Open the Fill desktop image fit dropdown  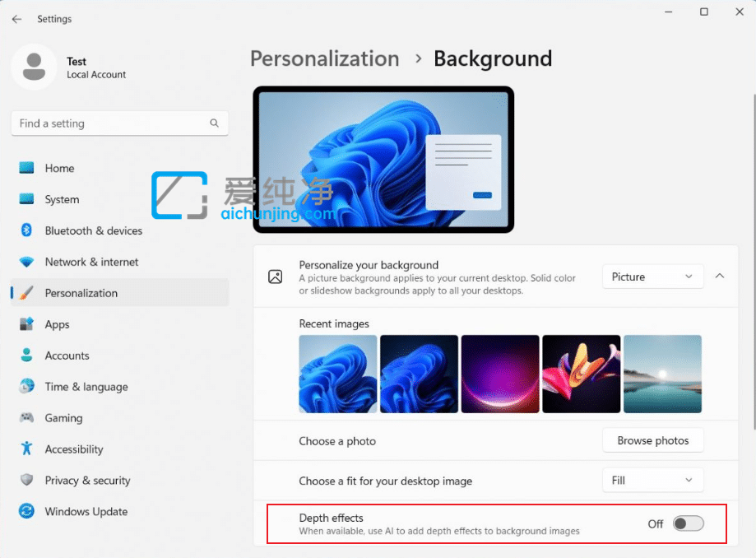(652, 480)
